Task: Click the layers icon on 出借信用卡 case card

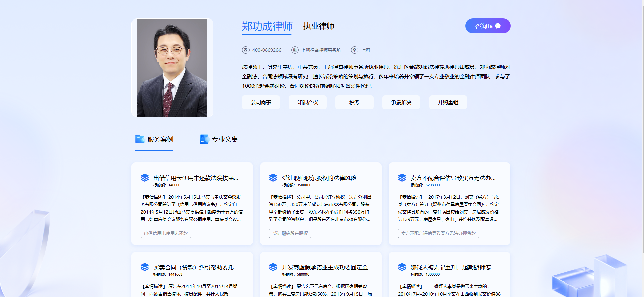Action: [x=145, y=178]
